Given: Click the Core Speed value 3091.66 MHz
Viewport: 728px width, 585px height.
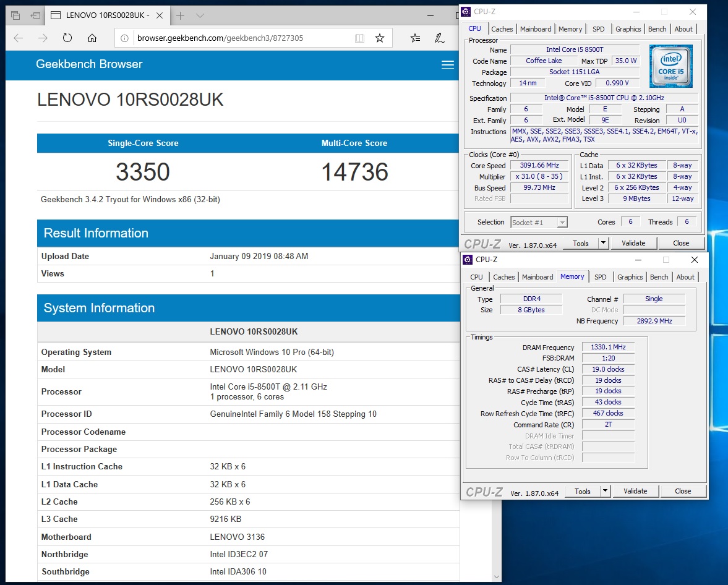Looking at the screenshot, I should click(x=539, y=165).
